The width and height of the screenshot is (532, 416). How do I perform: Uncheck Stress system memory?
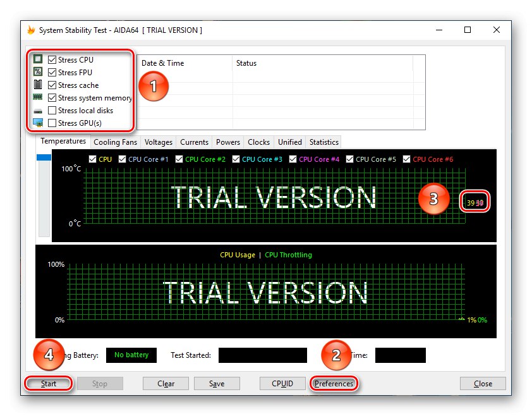(x=52, y=98)
